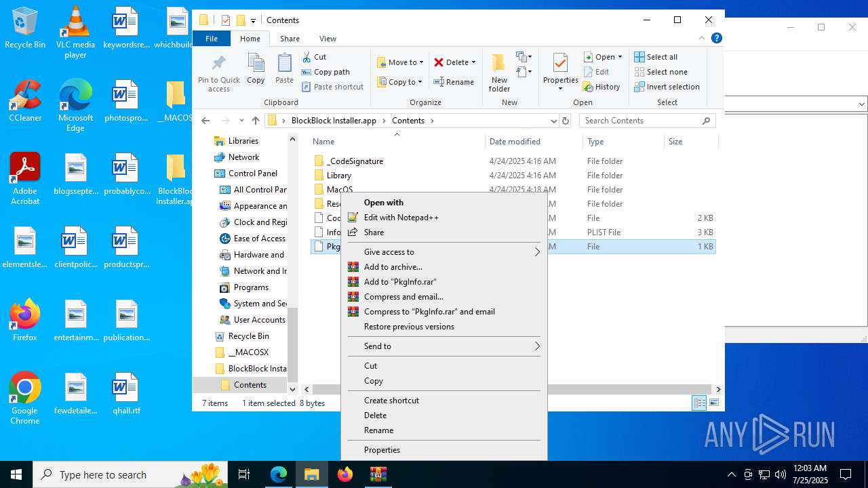Open the File ribbon tab
Screen dimensions: 868x488
click(x=212, y=39)
